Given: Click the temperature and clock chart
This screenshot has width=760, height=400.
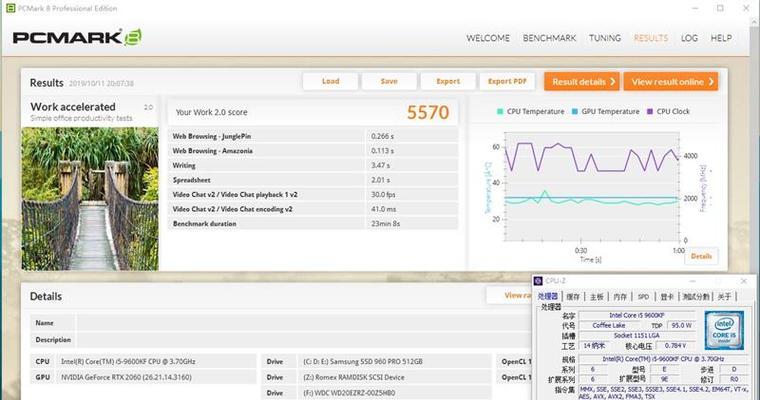Looking at the screenshot, I should point(592,187).
